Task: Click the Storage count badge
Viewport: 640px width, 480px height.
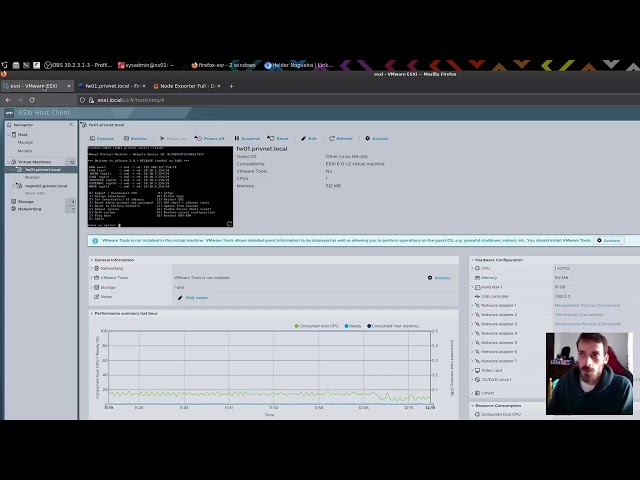Action: pos(72,202)
